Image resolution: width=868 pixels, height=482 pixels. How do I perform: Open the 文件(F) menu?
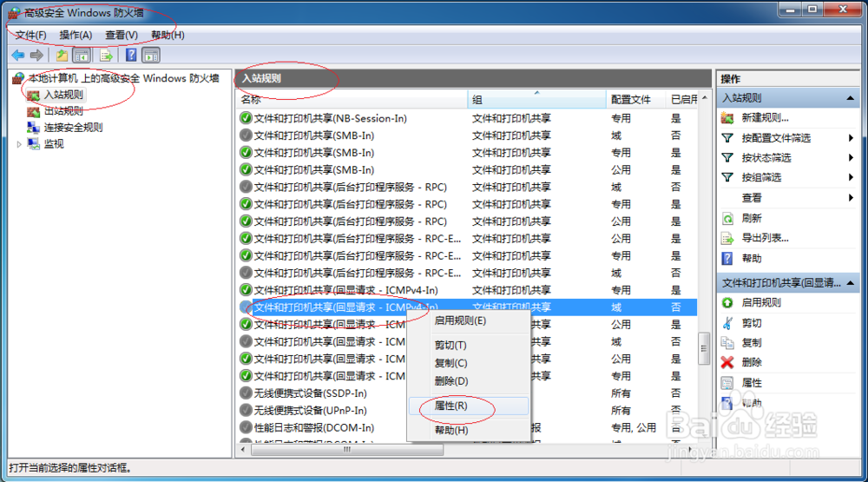pyautogui.click(x=30, y=35)
